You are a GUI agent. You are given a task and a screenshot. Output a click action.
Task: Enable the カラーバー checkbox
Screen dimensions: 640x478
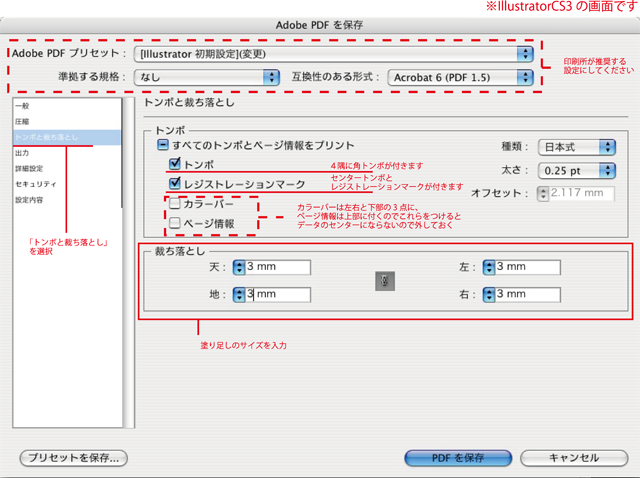coord(175,203)
